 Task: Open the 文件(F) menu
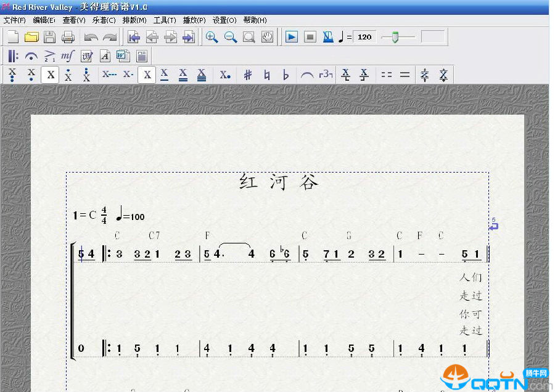[14, 20]
